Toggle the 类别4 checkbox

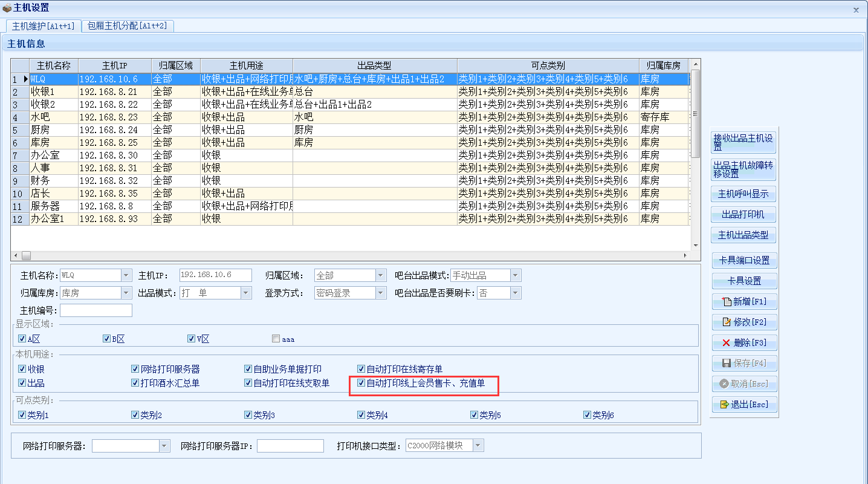361,415
